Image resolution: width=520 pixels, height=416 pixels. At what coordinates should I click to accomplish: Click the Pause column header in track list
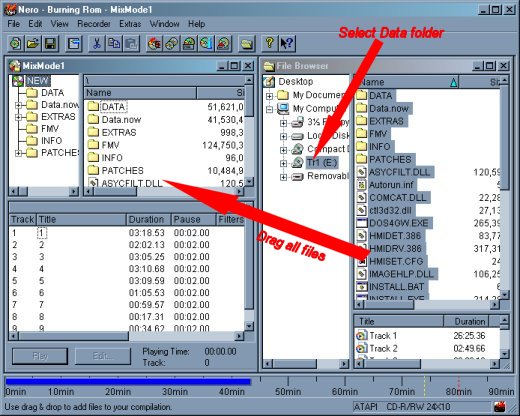point(193,220)
